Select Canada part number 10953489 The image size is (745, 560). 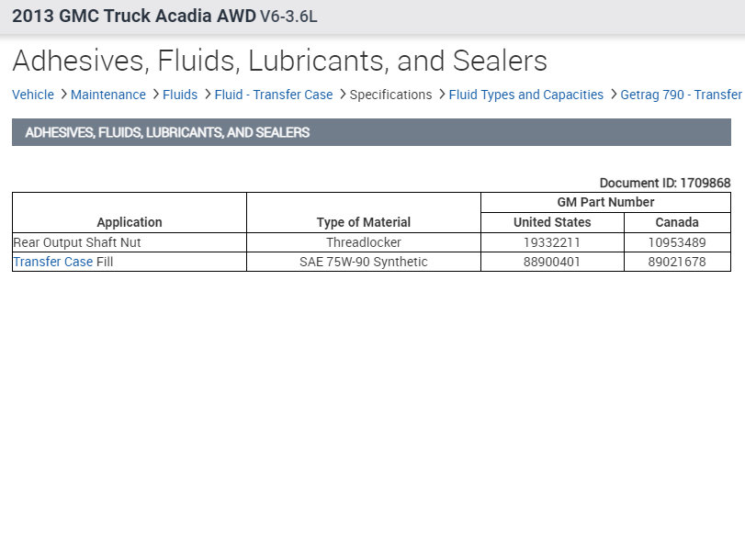pos(677,242)
